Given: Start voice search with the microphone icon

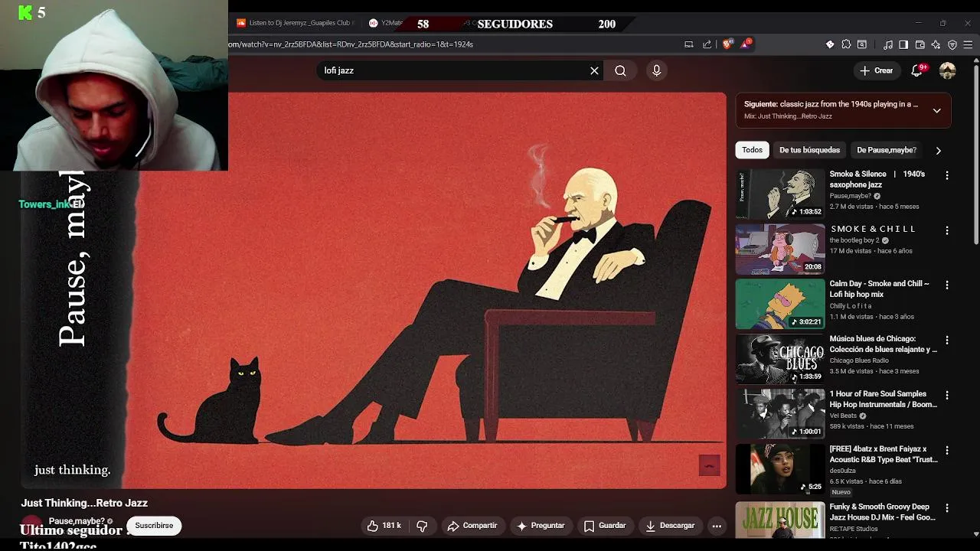Looking at the screenshot, I should pyautogui.click(x=656, y=70).
